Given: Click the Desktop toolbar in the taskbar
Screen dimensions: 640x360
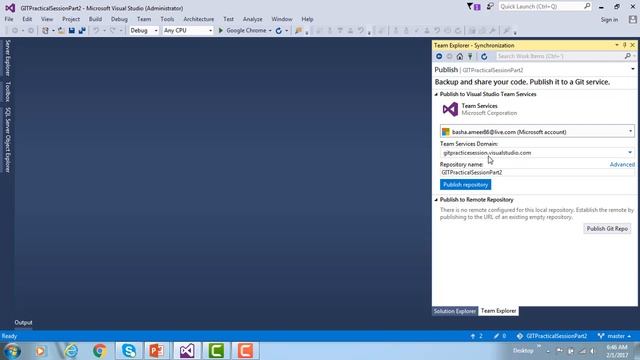Looking at the screenshot, I should (523, 351).
